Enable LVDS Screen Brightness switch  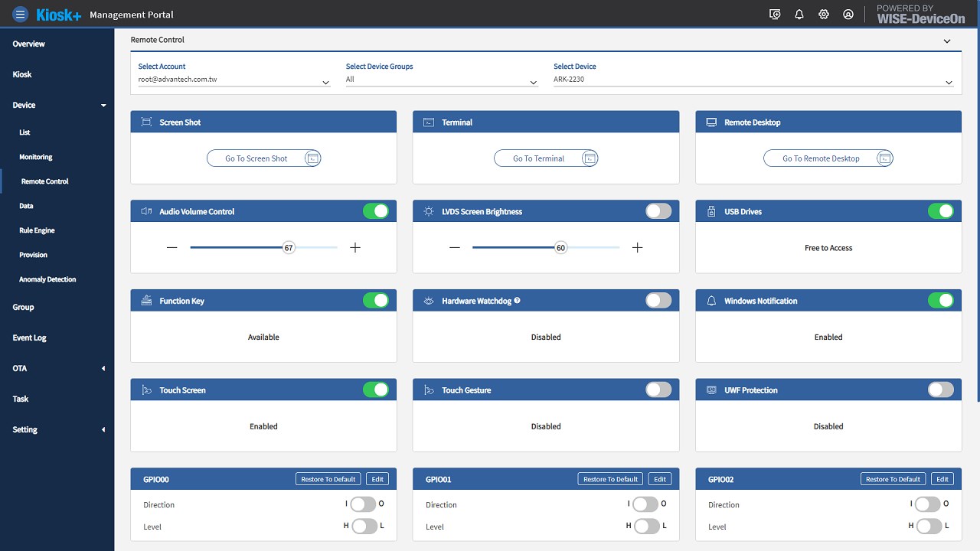658,211
